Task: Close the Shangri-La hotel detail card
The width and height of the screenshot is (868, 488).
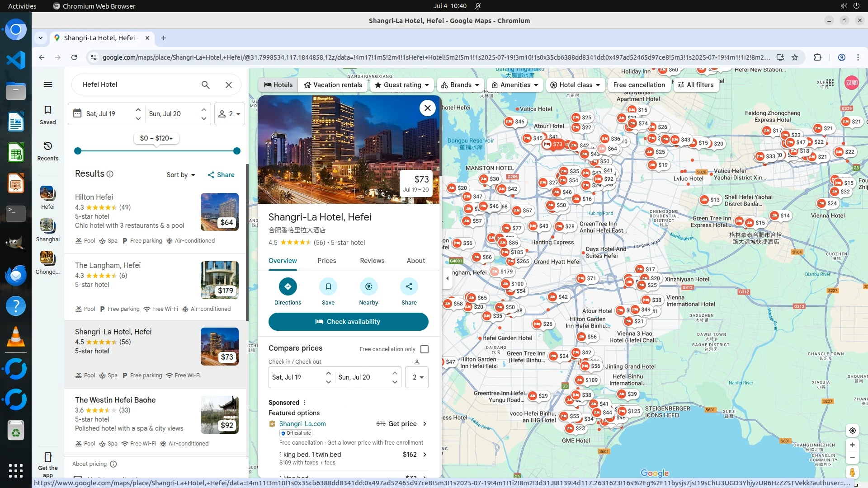Action: 427,108
